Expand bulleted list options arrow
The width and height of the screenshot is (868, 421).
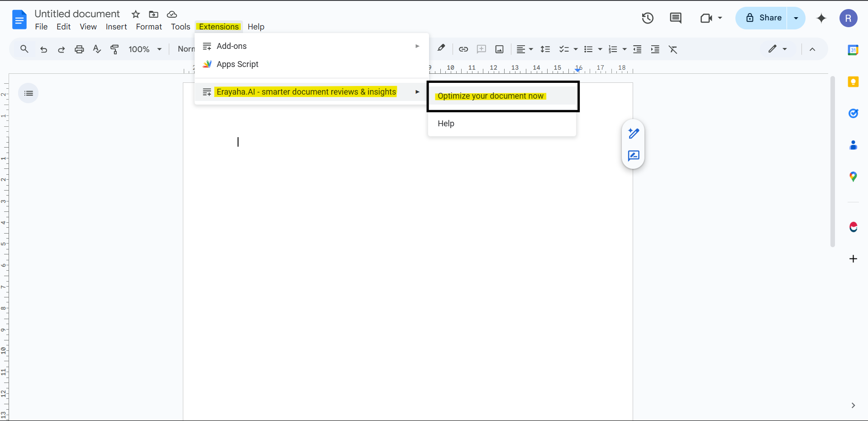(600, 49)
